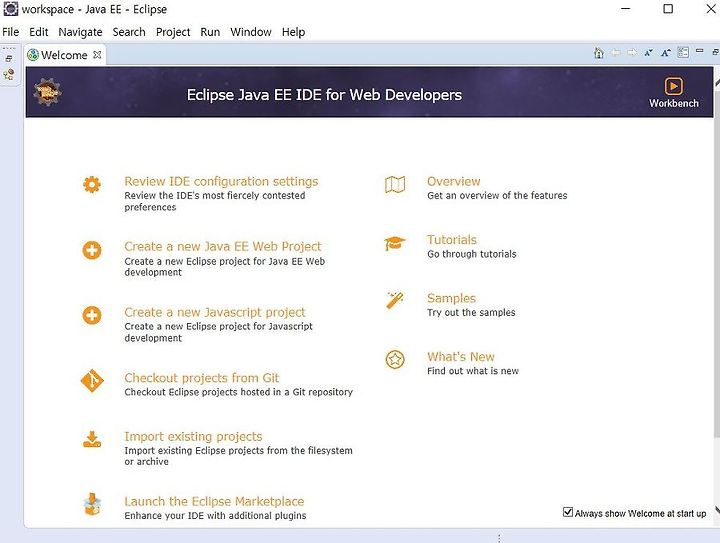This screenshot has width=720, height=543.
Task: Click the map icon beside Overview
Action: coord(395,185)
